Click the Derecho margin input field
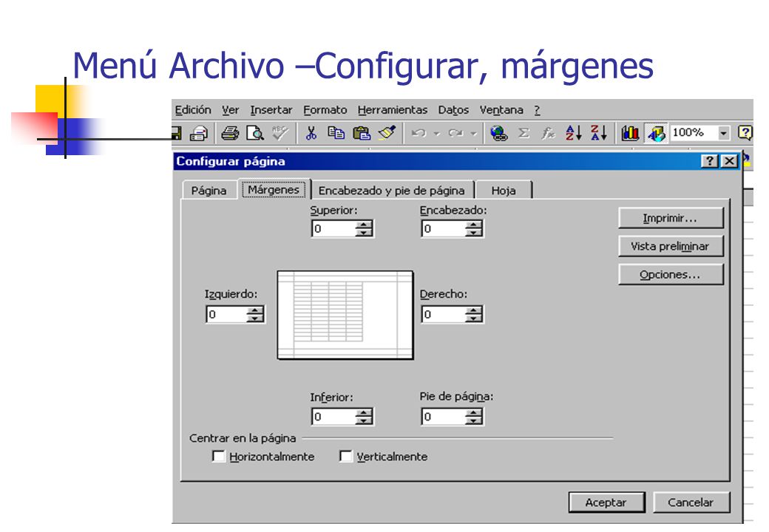This screenshot has width=769, height=532. click(x=444, y=314)
